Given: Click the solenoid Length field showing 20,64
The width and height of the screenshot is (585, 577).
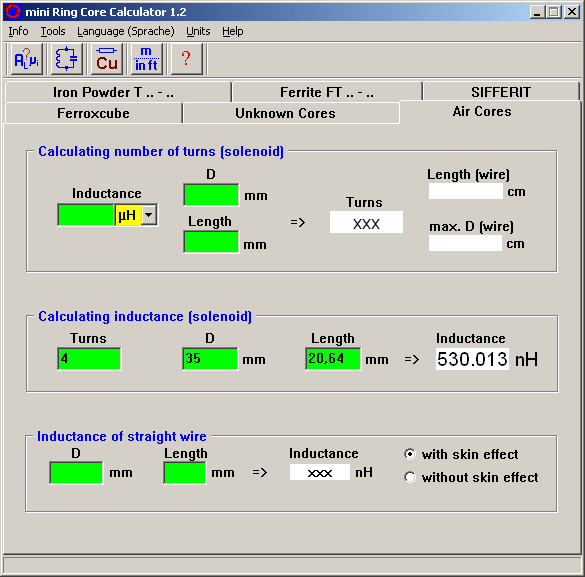Looking at the screenshot, I should [333, 358].
